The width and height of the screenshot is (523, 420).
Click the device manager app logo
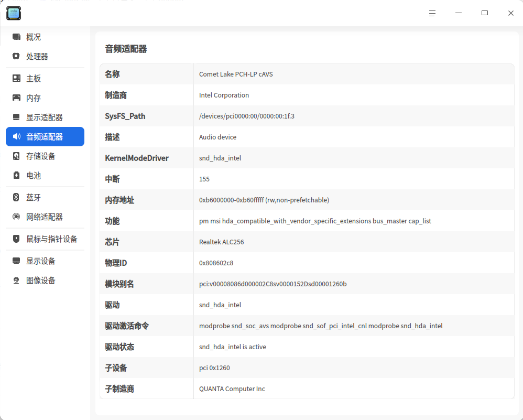tap(14, 13)
